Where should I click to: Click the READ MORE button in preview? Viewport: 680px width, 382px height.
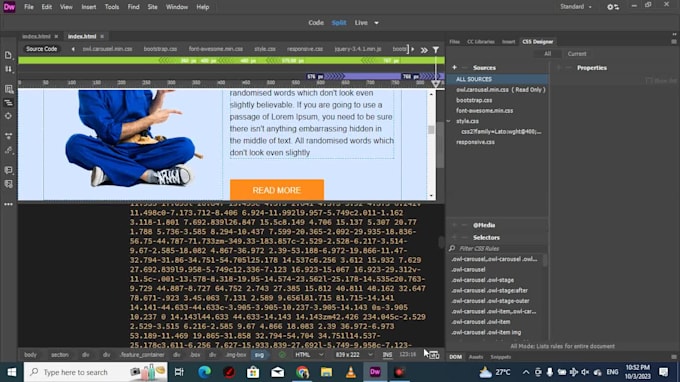pyautogui.click(x=277, y=190)
